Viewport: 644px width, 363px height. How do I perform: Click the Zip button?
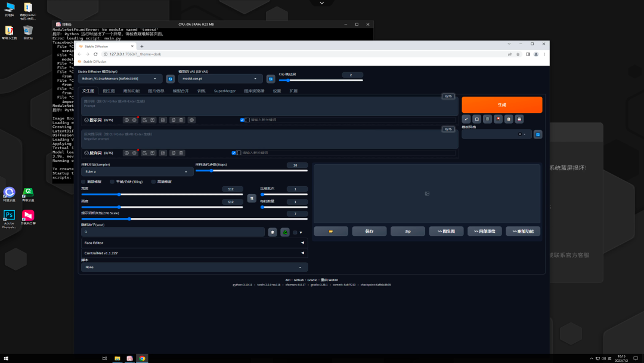coord(408,232)
